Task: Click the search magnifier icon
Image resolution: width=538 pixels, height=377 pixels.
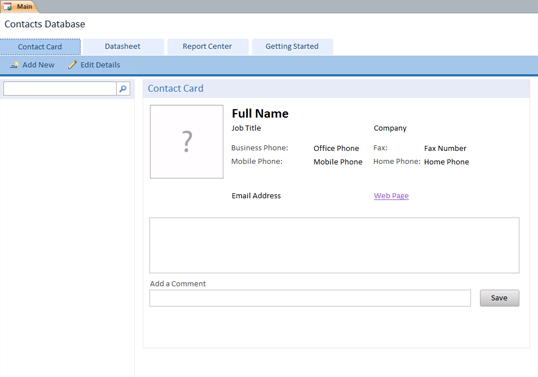Action: tap(123, 89)
